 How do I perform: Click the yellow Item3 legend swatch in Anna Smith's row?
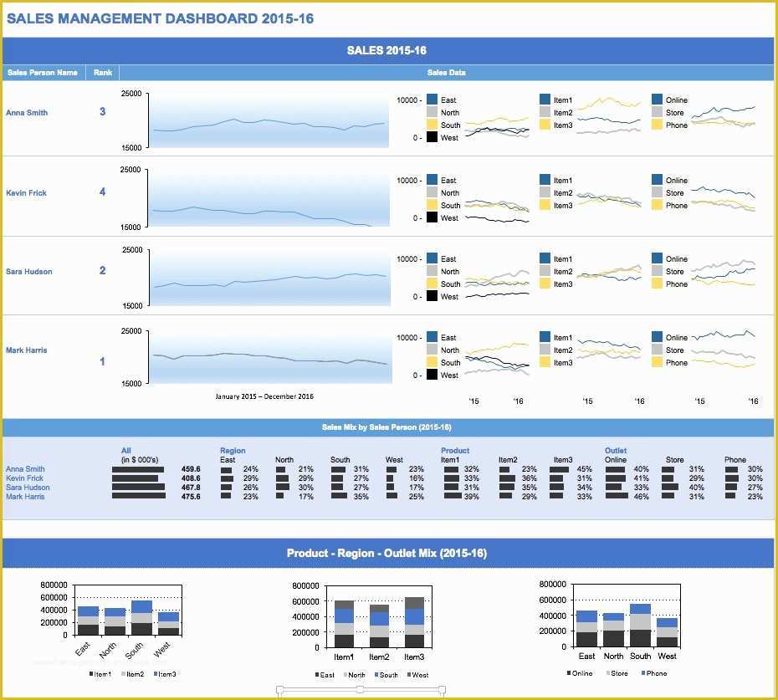pyautogui.click(x=545, y=125)
